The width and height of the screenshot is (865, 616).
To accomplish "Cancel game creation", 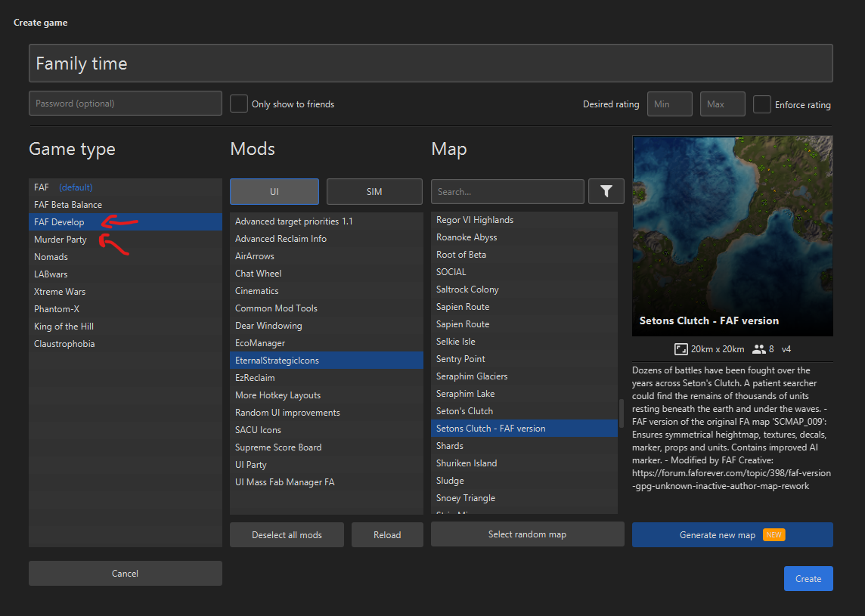I will [x=126, y=573].
